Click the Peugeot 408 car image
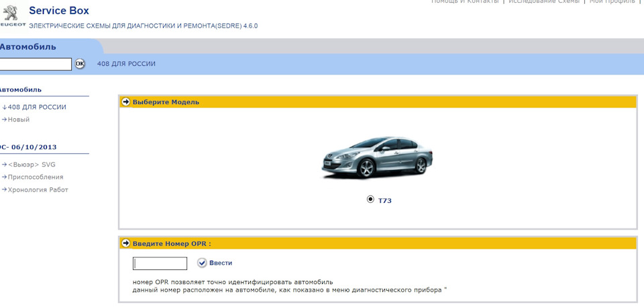Image resolution: width=644 pixels, height=307 pixels. click(376, 158)
